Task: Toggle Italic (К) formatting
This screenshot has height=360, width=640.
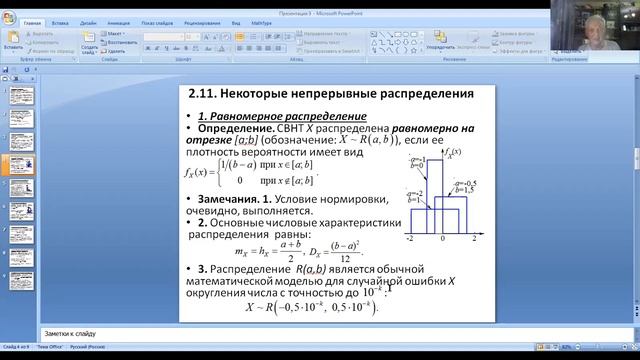Action: click(x=157, y=49)
